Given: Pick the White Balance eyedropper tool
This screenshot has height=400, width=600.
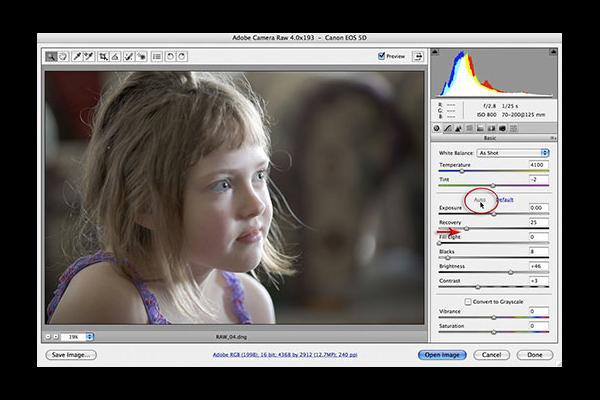Looking at the screenshot, I should pos(76,56).
